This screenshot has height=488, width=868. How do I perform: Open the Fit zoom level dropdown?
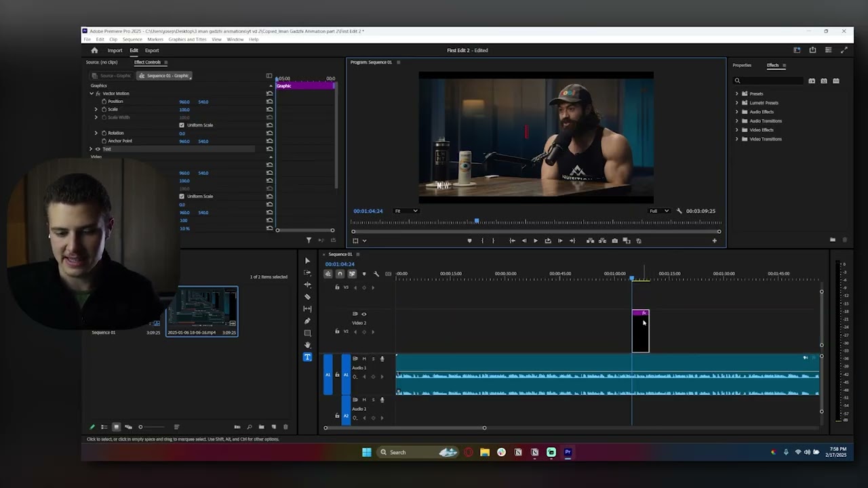click(406, 211)
